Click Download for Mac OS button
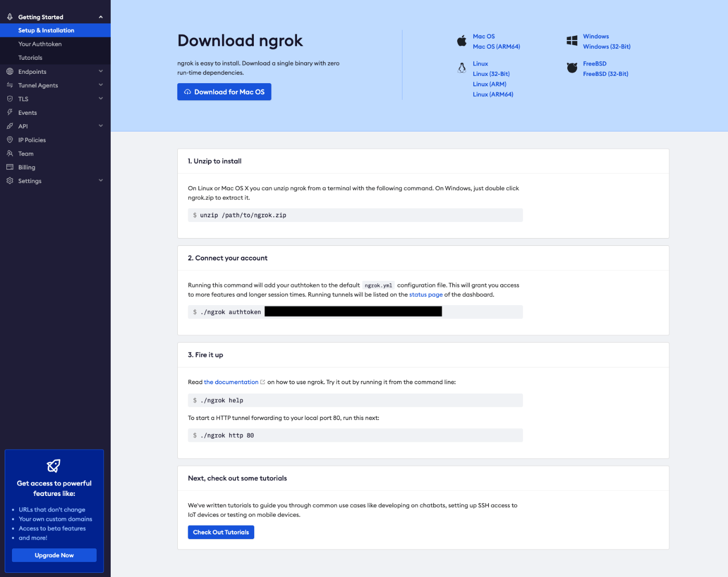This screenshot has height=577, width=728. [224, 92]
